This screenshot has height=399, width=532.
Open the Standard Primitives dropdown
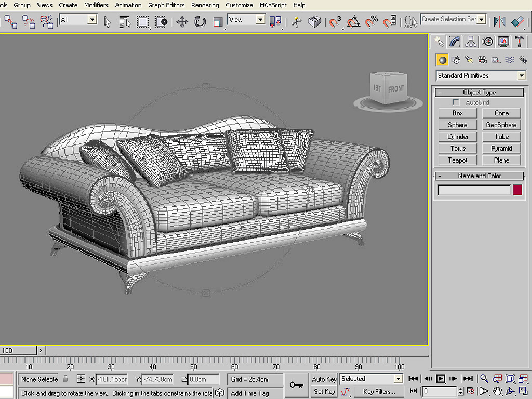[521, 76]
